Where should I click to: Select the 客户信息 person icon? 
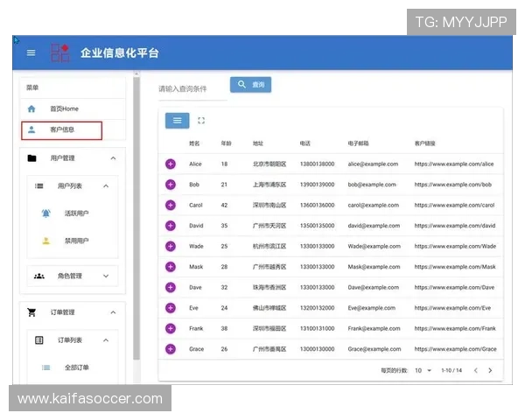(31, 129)
